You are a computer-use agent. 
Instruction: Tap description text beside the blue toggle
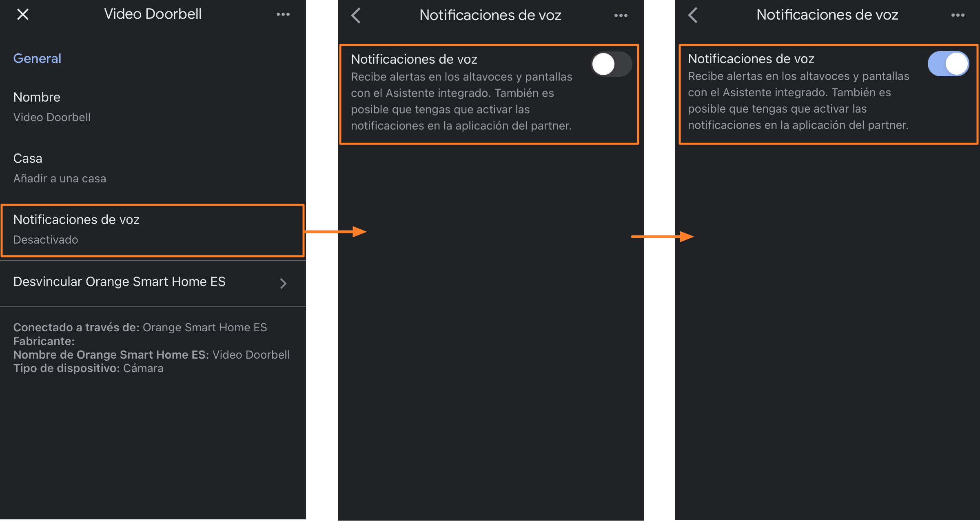[798, 100]
